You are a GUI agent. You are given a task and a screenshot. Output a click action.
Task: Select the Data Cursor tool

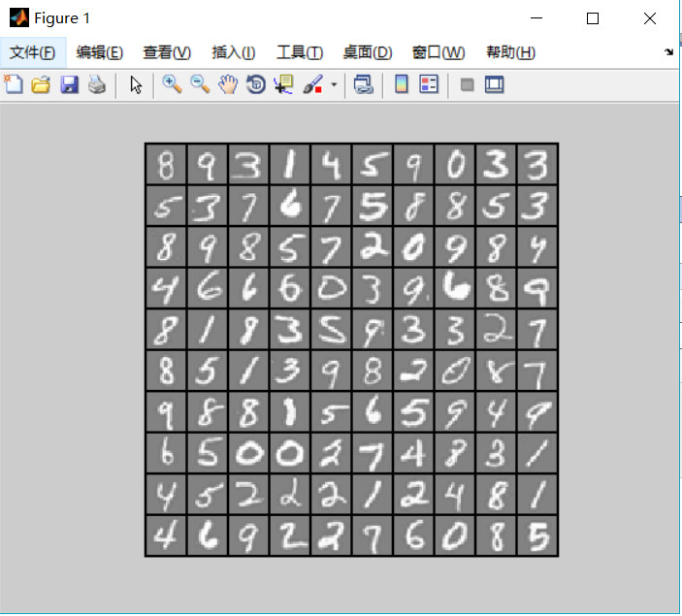pyautogui.click(x=283, y=84)
